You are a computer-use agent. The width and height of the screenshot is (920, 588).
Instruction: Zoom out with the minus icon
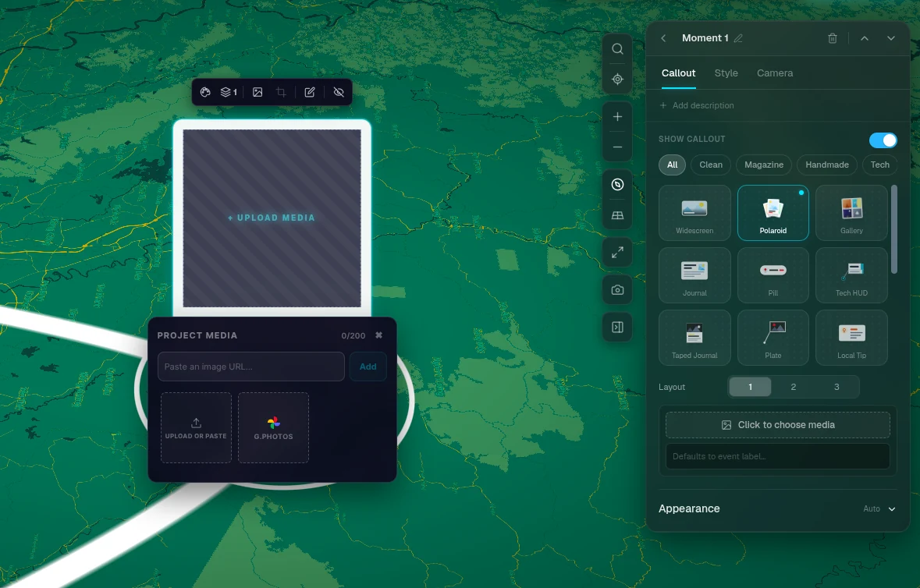point(617,147)
